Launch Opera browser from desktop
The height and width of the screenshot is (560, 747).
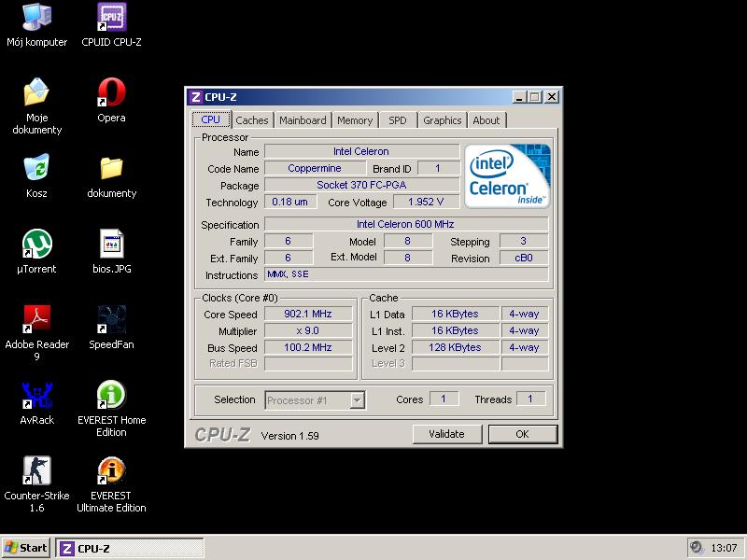point(111,92)
